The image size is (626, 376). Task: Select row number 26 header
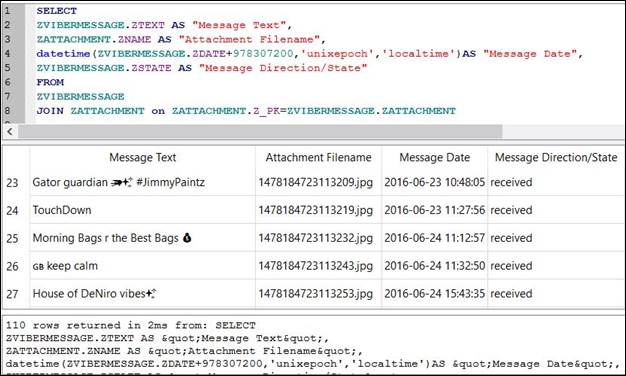(12, 266)
